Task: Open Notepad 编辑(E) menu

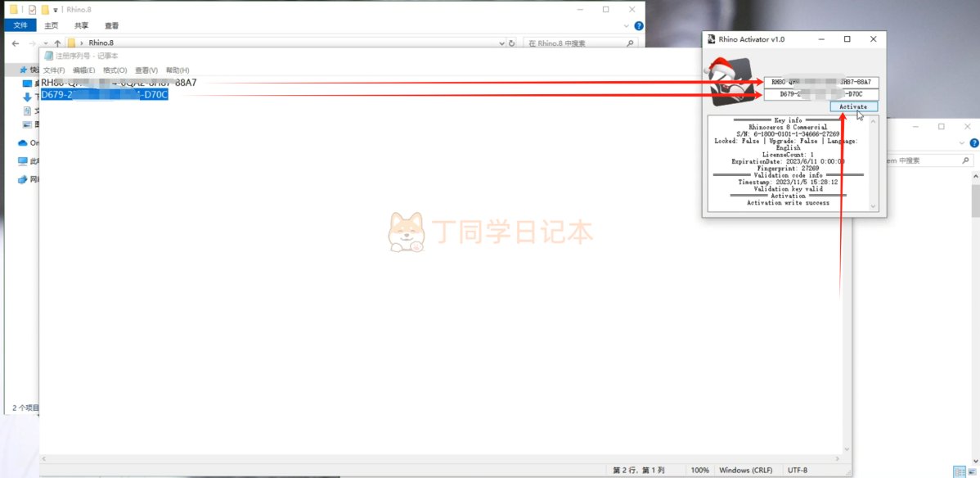Action: [x=83, y=70]
